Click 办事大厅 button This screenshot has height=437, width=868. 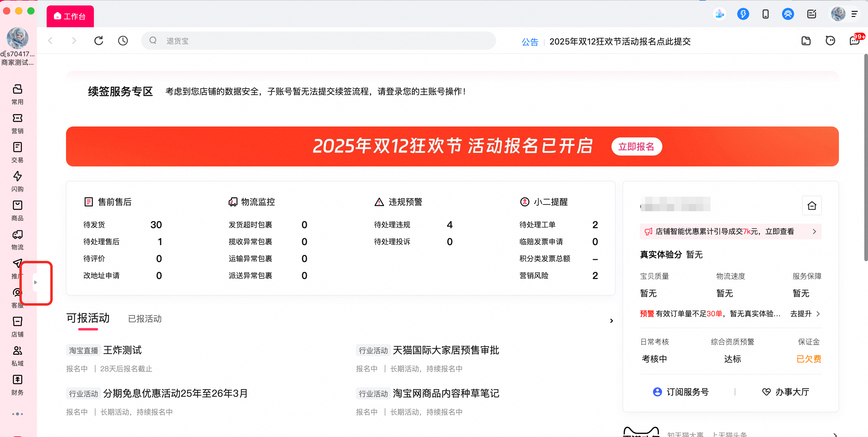785,392
